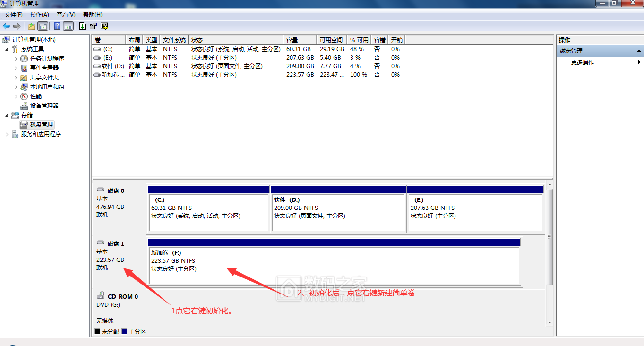The image size is (644, 346).
Task: Collapse the 磁盘管理 section in 操作 pane
Action: tap(639, 51)
